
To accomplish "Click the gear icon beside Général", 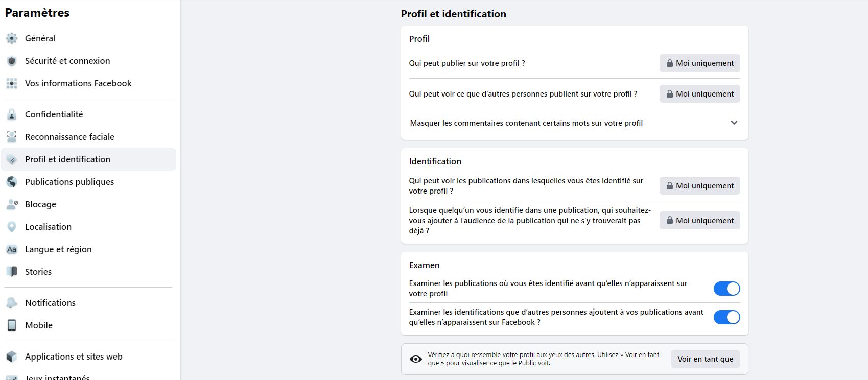I will point(12,38).
